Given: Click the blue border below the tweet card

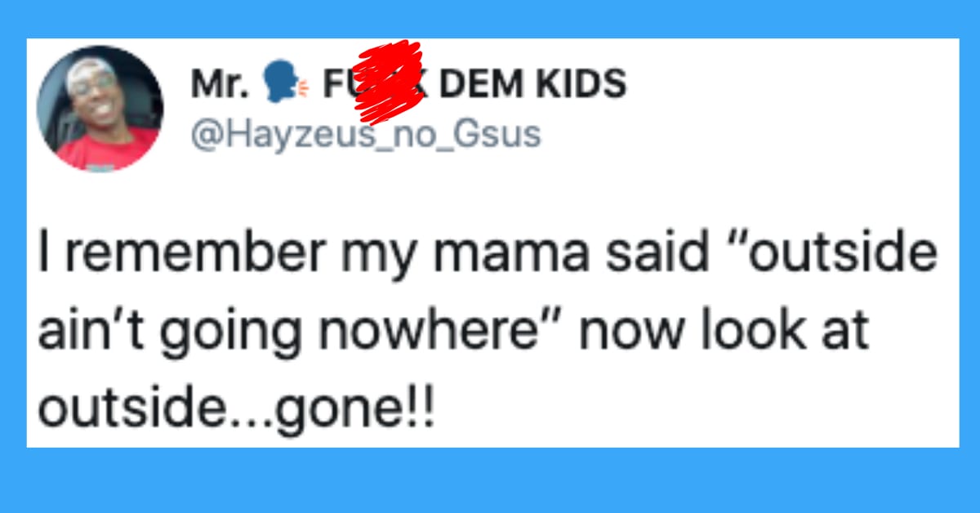Looking at the screenshot, I should tap(490, 480).
